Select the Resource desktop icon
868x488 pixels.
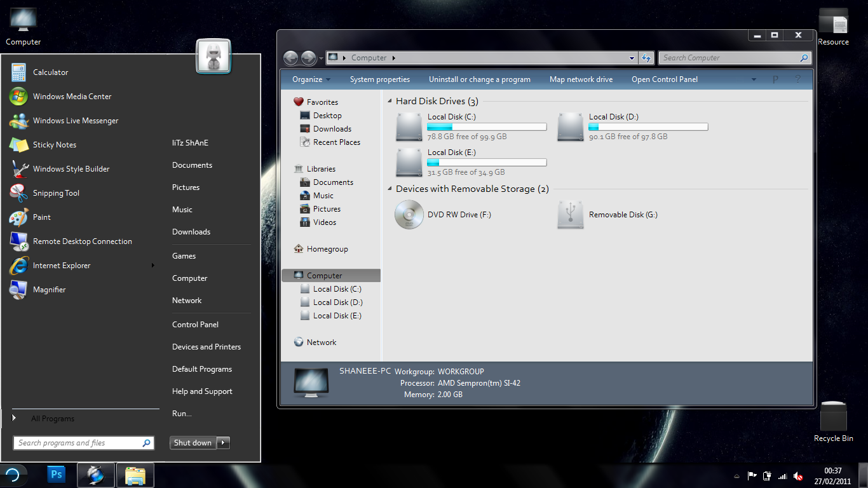click(x=833, y=27)
